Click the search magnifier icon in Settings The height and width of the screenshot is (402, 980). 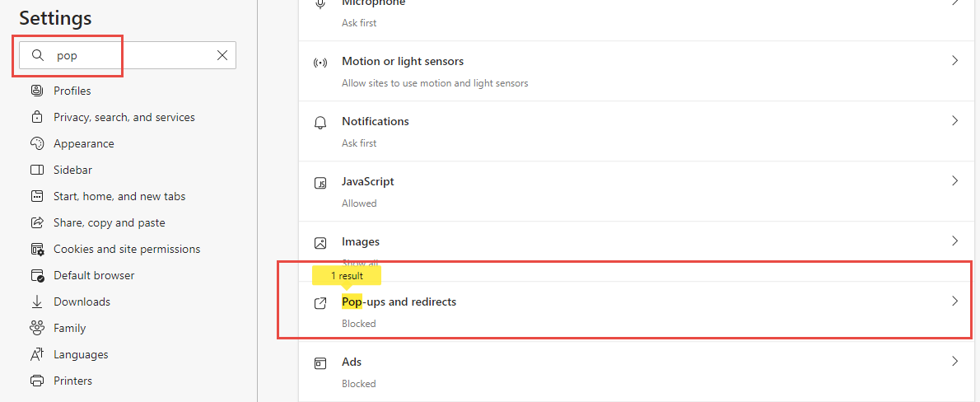click(x=37, y=56)
